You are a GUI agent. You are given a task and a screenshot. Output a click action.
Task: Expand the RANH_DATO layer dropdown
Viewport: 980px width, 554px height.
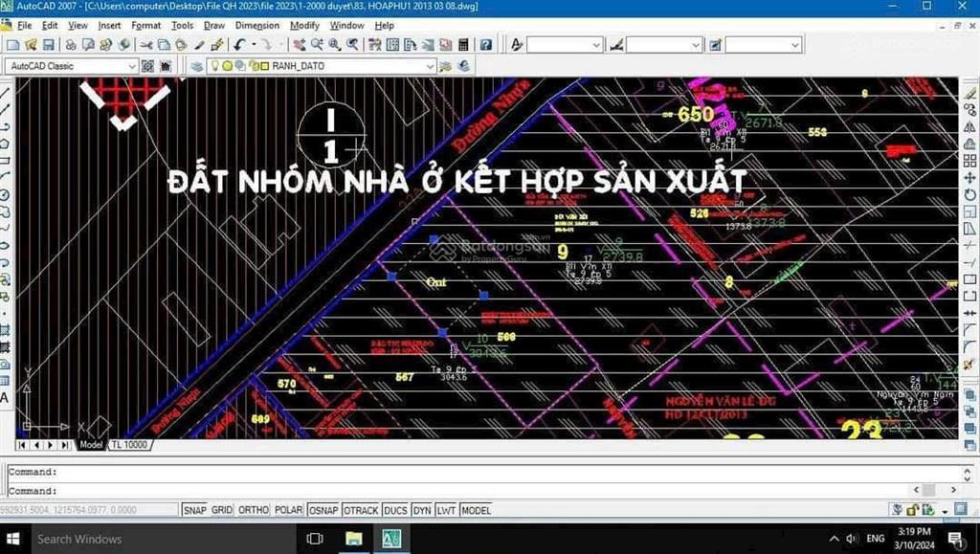[430, 66]
